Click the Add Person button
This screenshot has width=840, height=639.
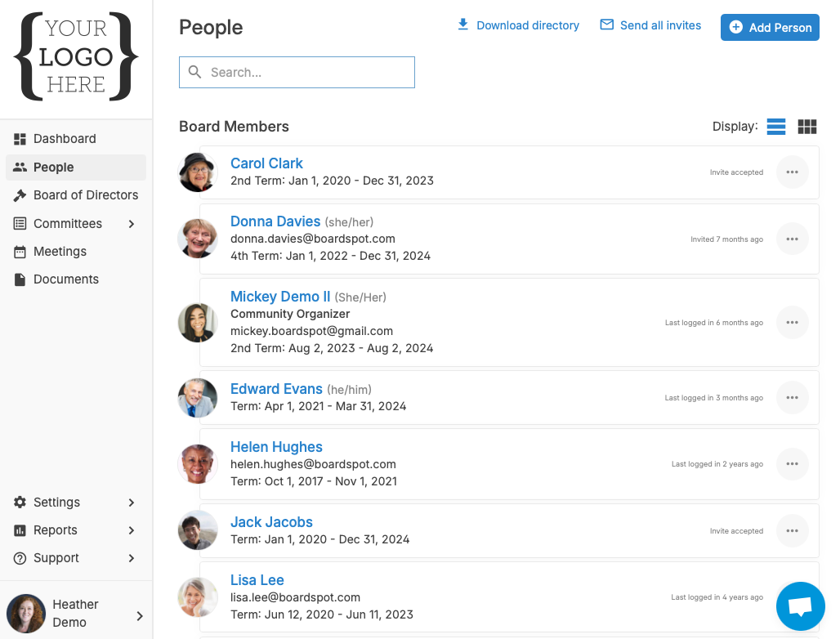click(x=769, y=27)
